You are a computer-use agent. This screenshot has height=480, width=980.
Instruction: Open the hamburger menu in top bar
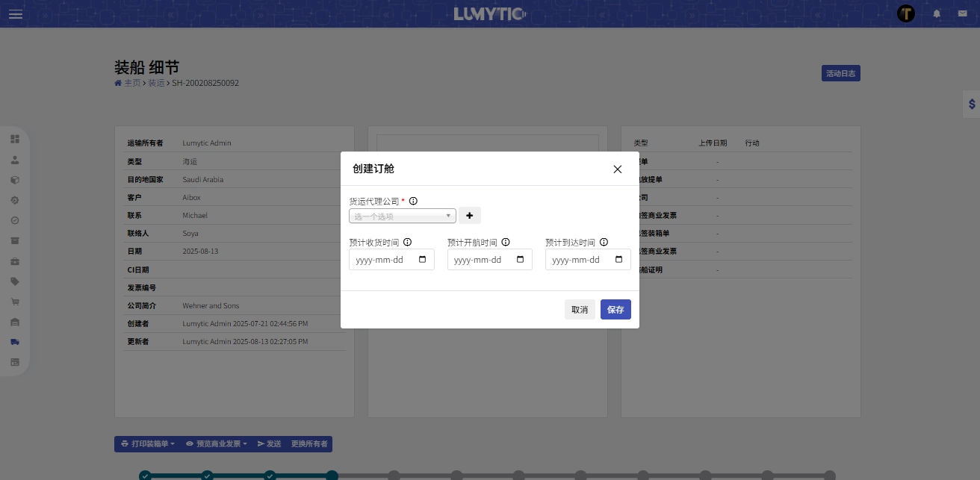(16, 13)
